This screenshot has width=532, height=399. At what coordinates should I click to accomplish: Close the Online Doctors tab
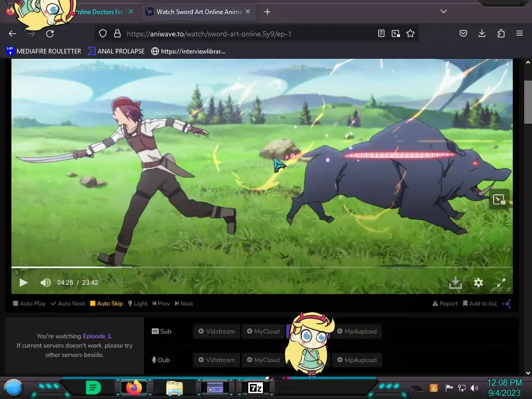click(131, 12)
